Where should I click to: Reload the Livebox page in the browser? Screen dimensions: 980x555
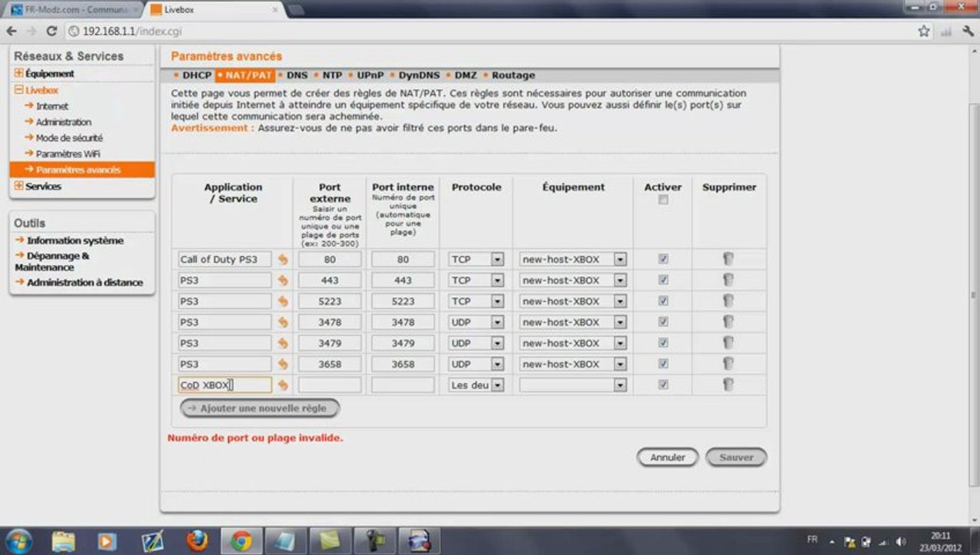pyautogui.click(x=52, y=32)
